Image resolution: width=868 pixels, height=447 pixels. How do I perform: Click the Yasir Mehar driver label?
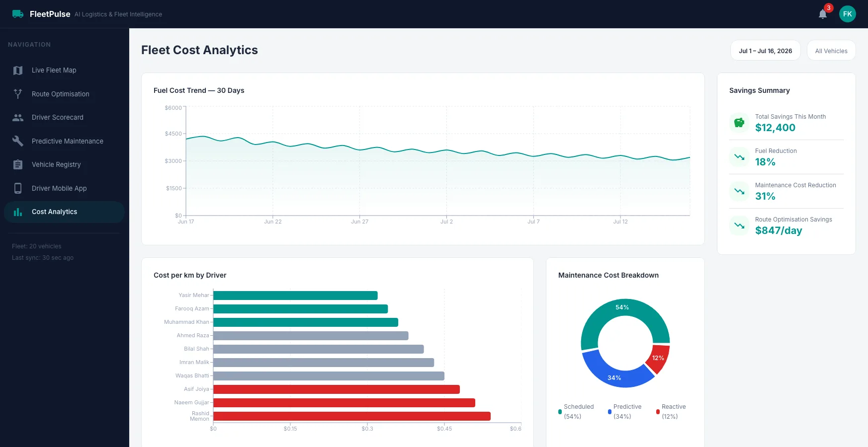point(194,296)
